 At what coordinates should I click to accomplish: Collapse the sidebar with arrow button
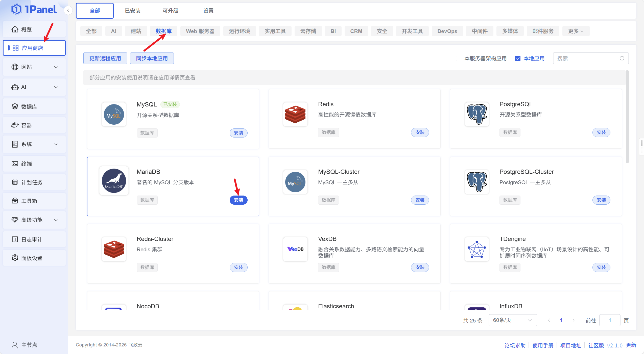[x=68, y=11]
